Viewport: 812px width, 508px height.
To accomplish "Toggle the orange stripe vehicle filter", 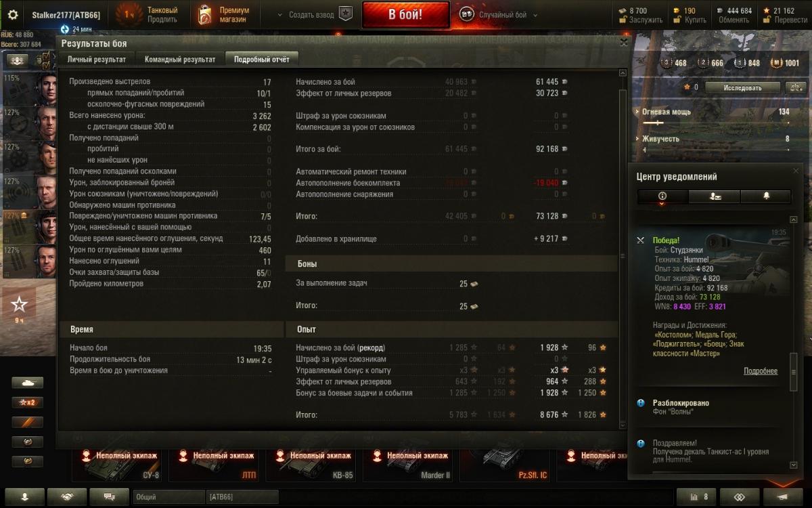I will click(x=27, y=422).
